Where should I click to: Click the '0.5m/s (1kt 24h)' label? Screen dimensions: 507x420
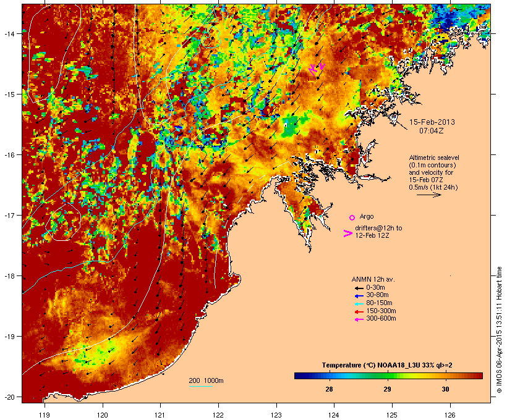[x=433, y=187]
